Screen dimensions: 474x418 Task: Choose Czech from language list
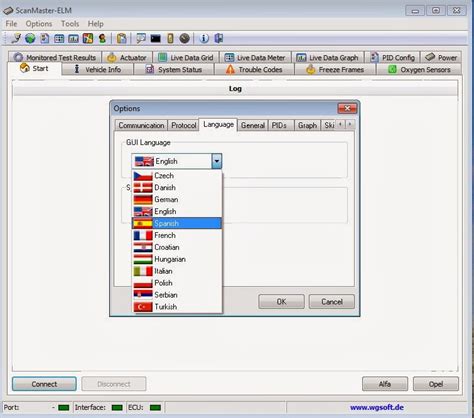[x=177, y=176]
